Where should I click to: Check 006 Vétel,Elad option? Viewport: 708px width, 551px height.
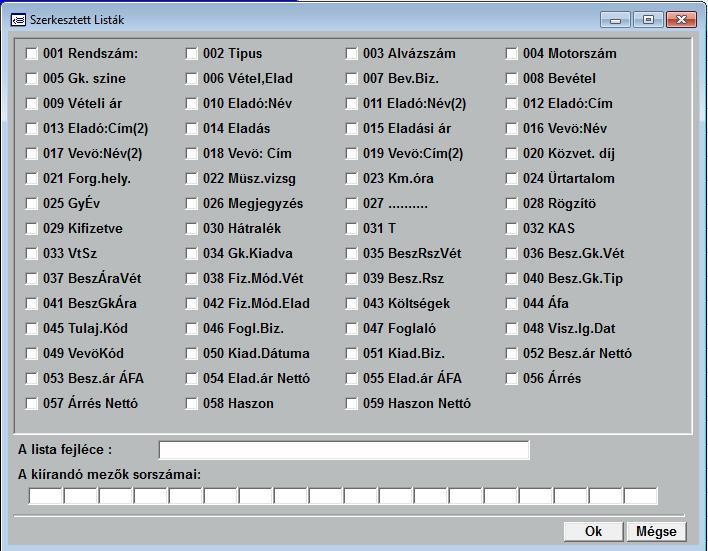(191, 79)
